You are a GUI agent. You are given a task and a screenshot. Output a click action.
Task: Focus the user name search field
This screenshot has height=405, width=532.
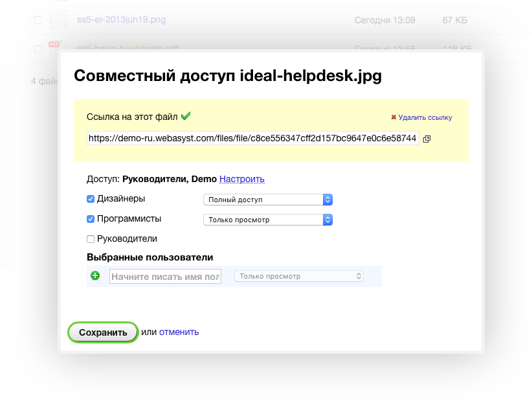tap(165, 277)
